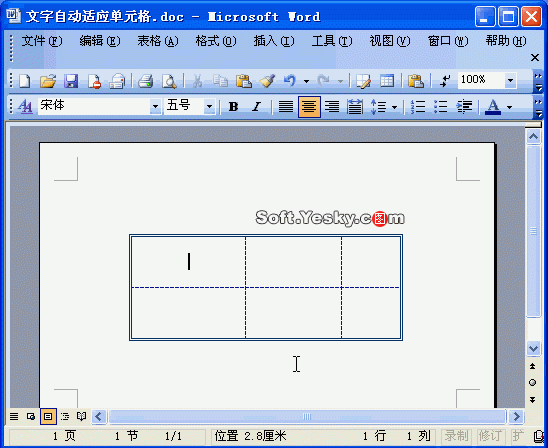The height and width of the screenshot is (448, 548).
Task: Expand the 五号 font size dropdown
Action: click(209, 107)
